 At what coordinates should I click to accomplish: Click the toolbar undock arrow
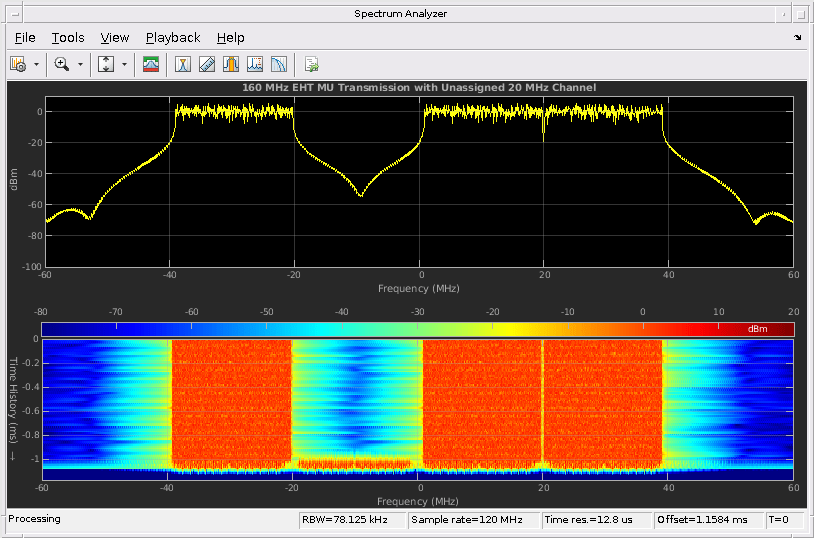[797, 38]
